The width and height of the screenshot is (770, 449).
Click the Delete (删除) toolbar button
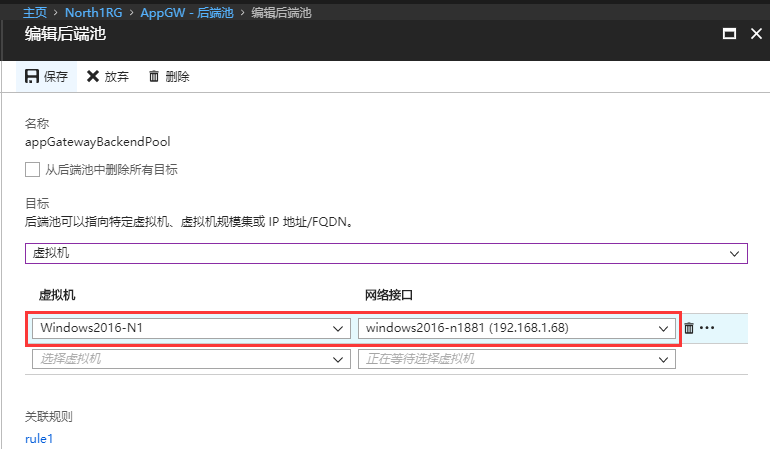168,77
